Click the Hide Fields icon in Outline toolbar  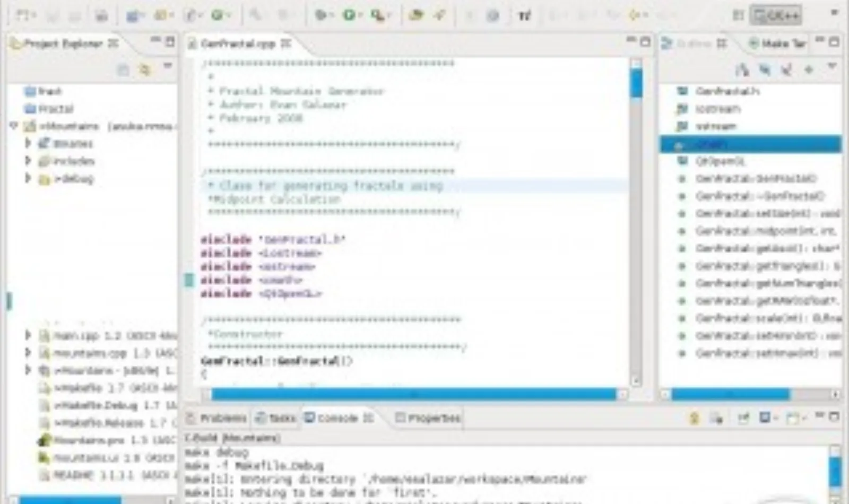pyautogui.click(x=765, y=69)
